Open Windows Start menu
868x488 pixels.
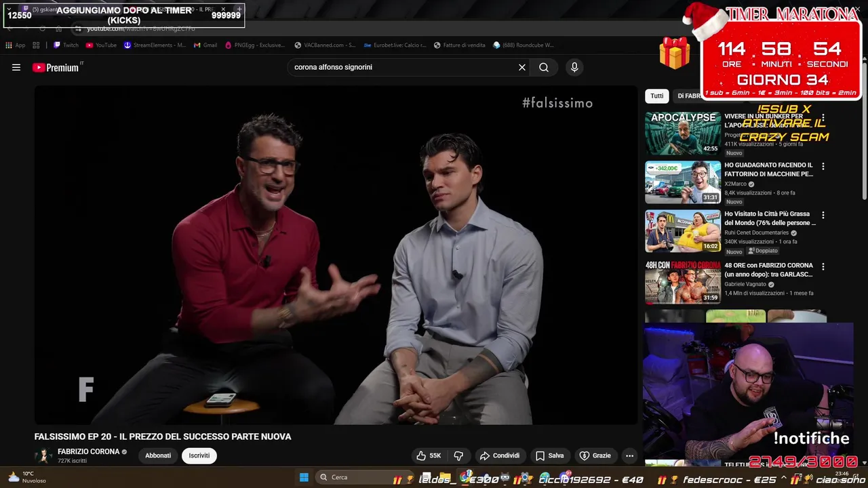pos(304,477)
